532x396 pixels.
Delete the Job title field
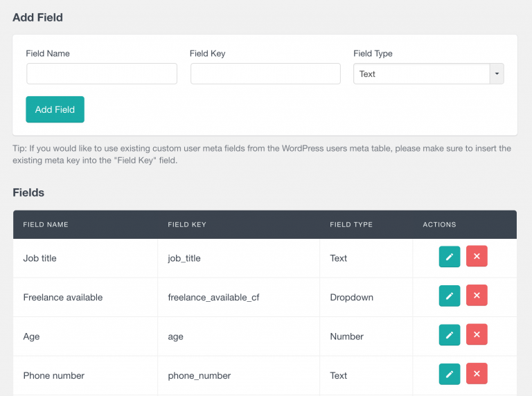[477, 257]
